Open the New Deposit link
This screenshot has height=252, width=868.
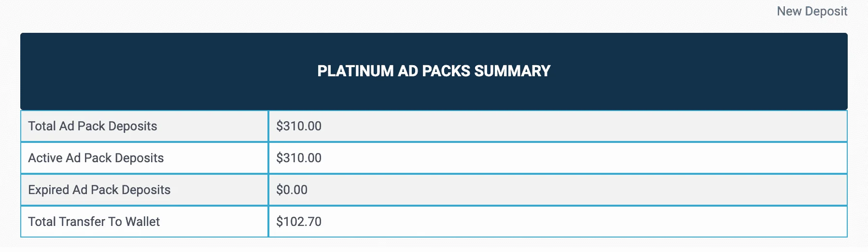click(x=812, y=11)
